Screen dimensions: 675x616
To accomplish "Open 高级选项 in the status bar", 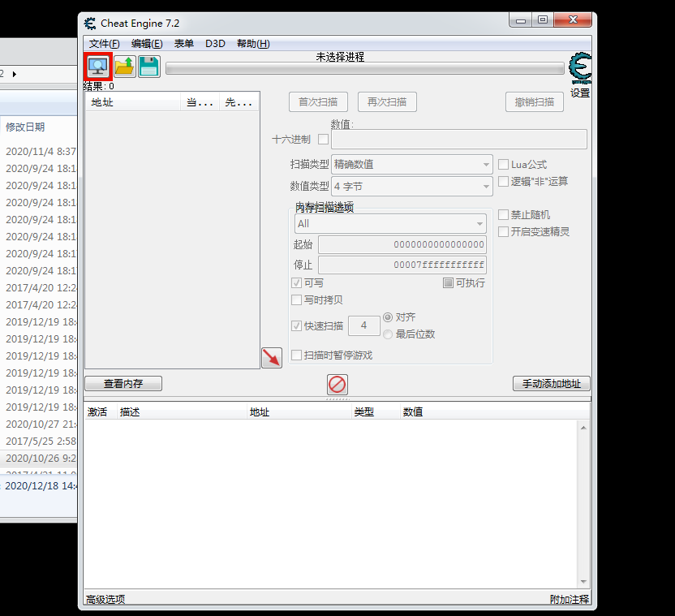I will pos(105,599).
